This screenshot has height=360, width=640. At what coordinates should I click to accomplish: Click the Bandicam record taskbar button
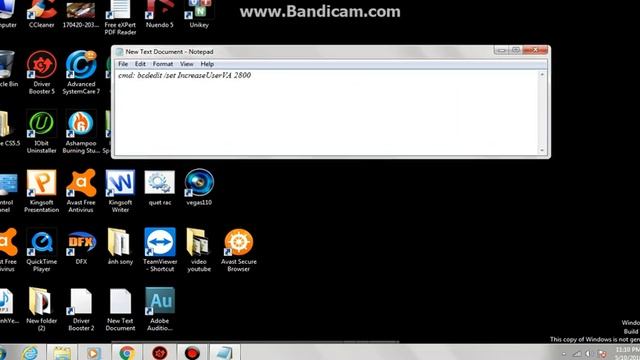(192, 353)
